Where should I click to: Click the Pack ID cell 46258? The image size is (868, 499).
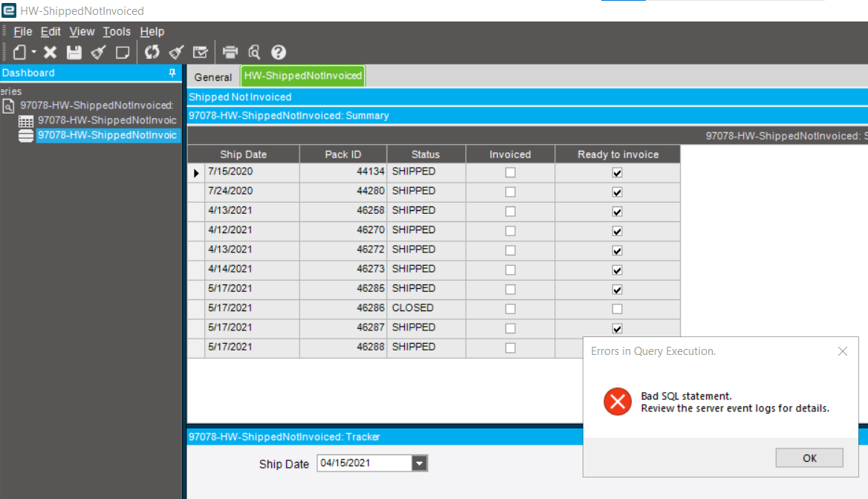pyautogui.click(x=343, y=211)
